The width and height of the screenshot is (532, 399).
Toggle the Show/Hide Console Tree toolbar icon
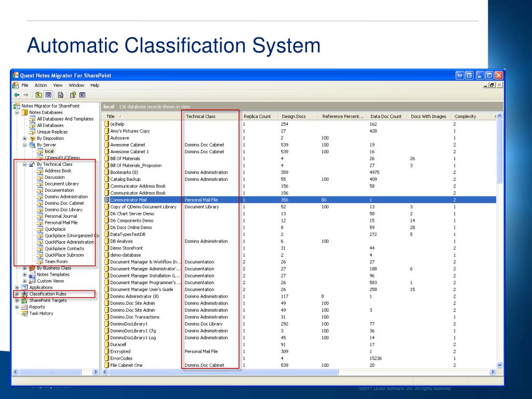[x=48, y=95]
